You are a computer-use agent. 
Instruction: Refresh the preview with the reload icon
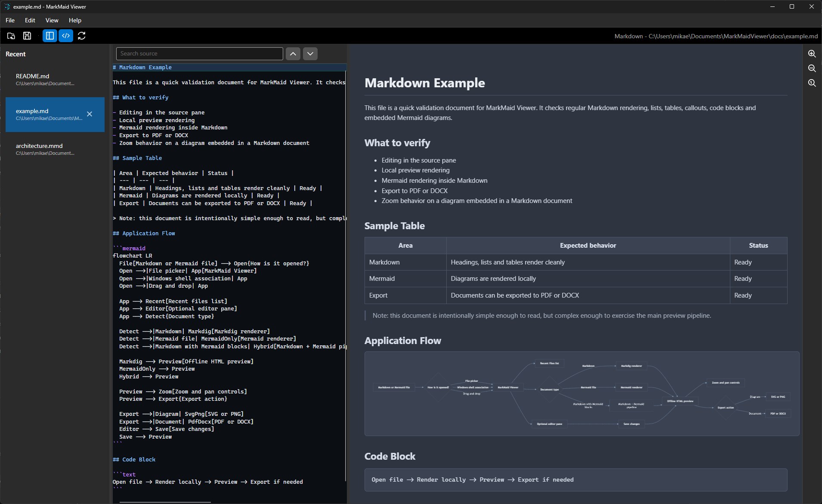pyautogui.click(x=82, y=36)
